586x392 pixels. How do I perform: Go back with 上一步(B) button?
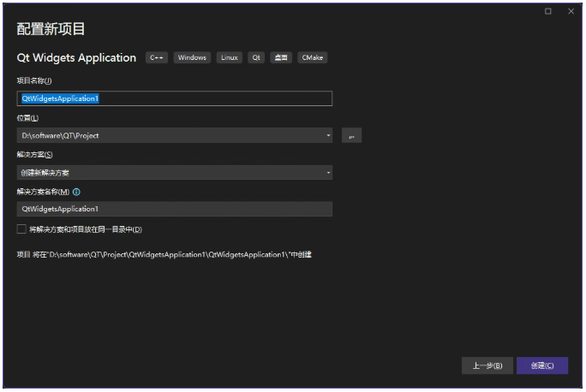[487, 365]
